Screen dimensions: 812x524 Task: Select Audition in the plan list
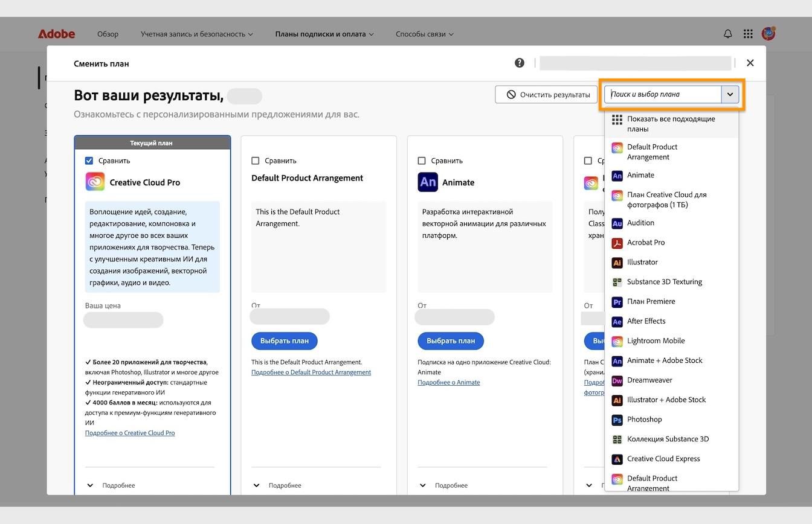640,223
